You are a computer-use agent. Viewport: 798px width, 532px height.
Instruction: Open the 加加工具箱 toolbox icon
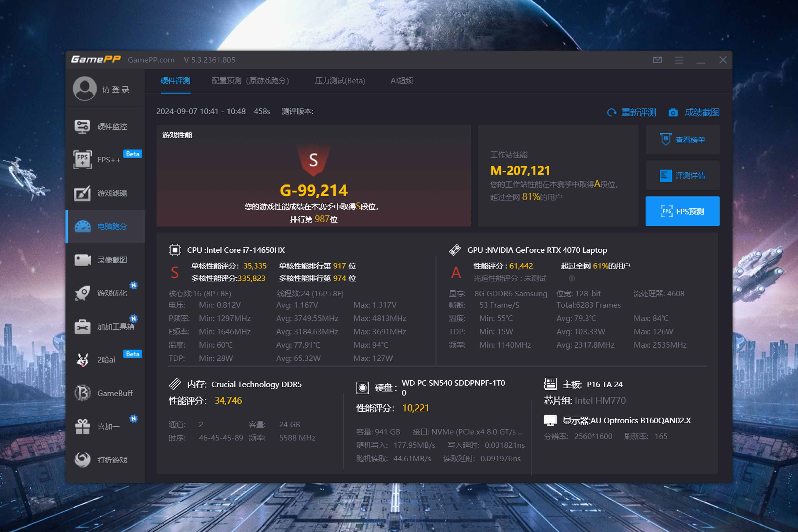(82, 326)
